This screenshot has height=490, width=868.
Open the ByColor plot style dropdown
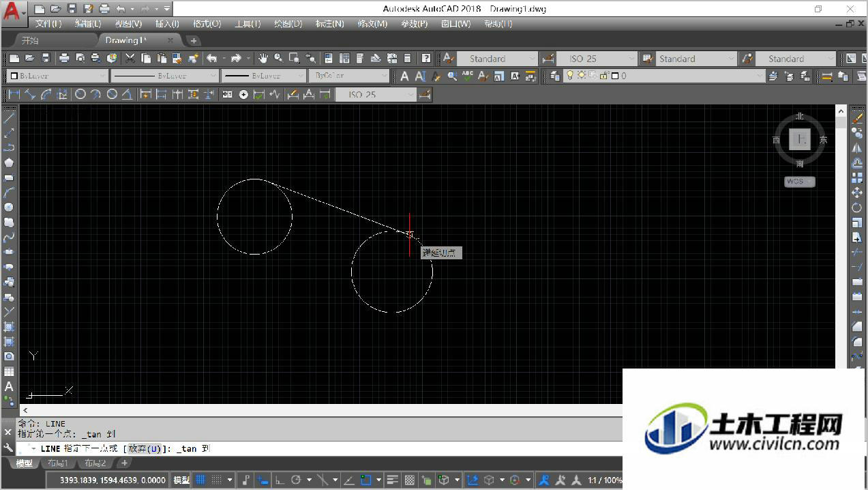pos(348,76)
